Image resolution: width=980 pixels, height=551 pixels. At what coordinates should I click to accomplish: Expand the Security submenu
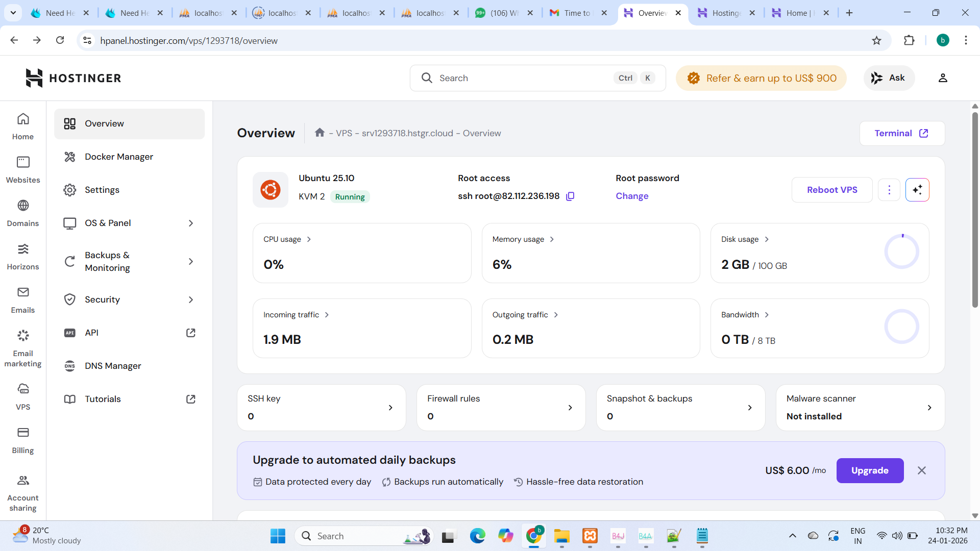coord(190,299)
